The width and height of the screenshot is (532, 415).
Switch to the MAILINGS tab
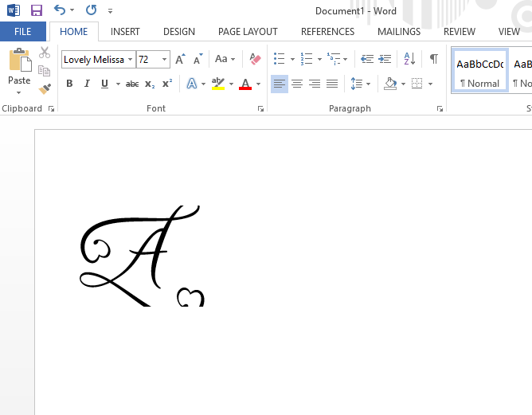[x=399, y=32]
